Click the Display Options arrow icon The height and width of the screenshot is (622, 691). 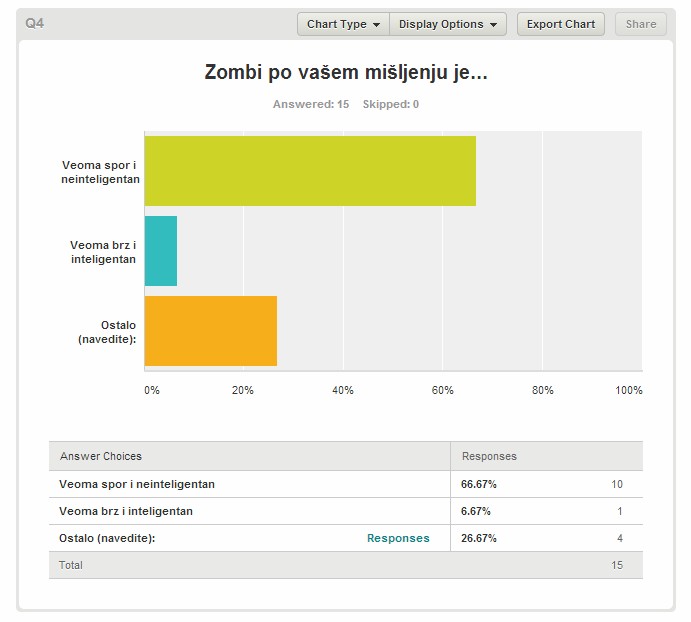pyautogui.click(x=493, y=25)
